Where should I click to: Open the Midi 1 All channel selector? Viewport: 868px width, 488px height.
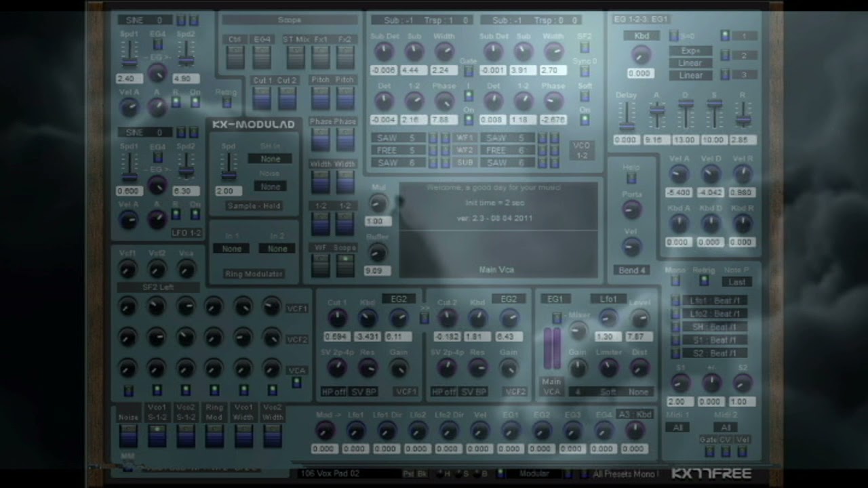click(677, 428)
